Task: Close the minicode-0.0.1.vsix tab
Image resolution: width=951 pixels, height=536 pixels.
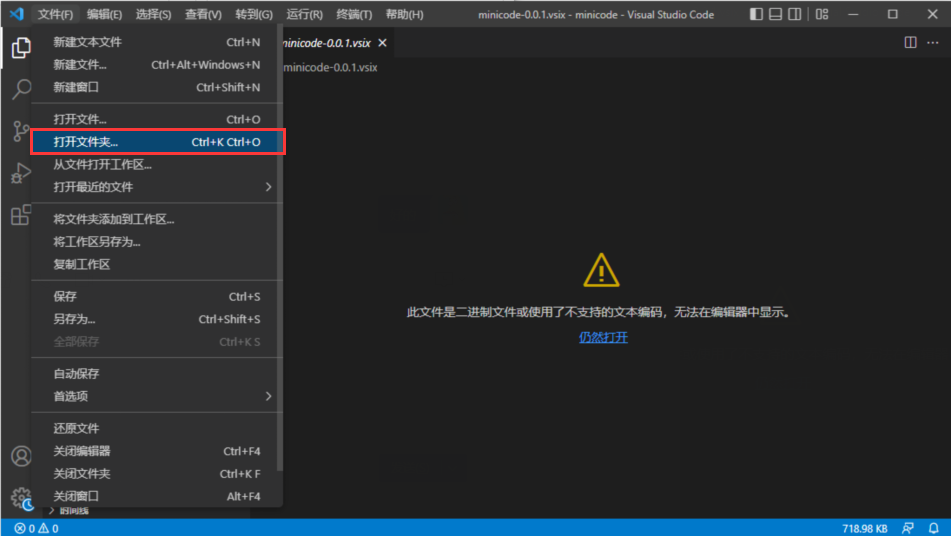Action: point(382,43)
